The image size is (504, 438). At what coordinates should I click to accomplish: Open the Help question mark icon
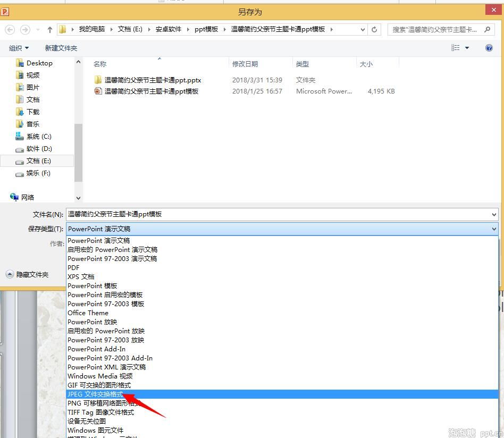click(489, 48)
